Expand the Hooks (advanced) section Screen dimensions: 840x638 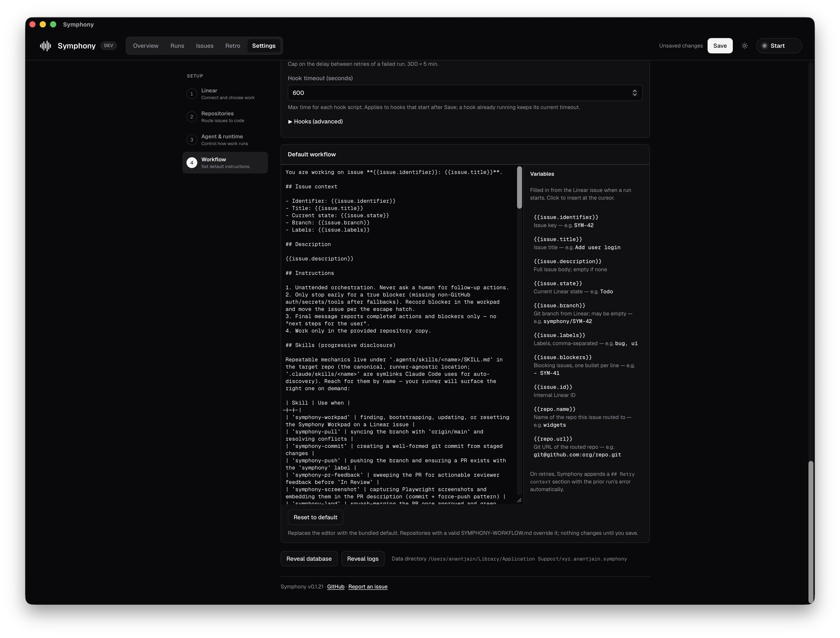315,122
